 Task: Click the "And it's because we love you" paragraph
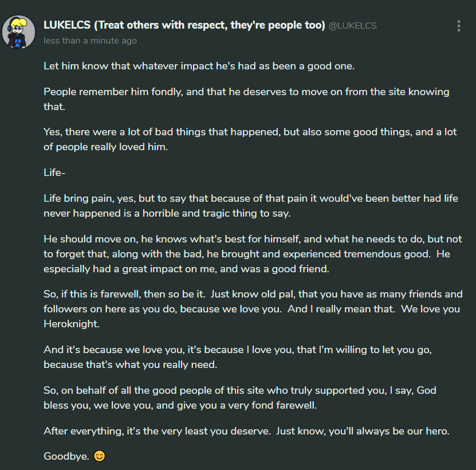(241, 355)
